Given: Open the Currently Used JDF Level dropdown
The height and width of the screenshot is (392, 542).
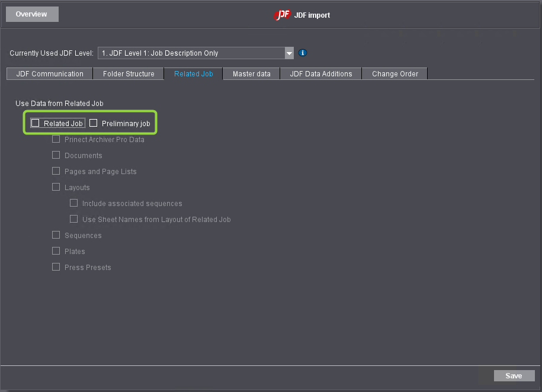Looking at the screenshot, I should [x=195, y=53].
